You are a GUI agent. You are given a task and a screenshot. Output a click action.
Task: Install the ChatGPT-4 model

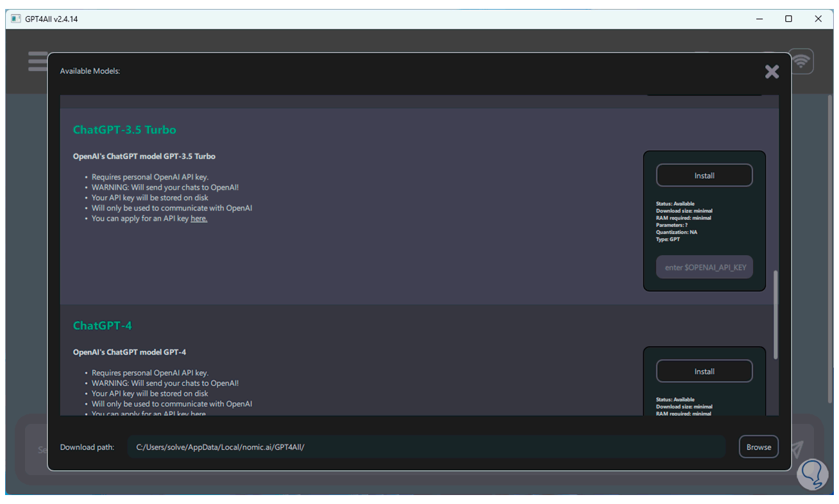[x=704, y=371]
